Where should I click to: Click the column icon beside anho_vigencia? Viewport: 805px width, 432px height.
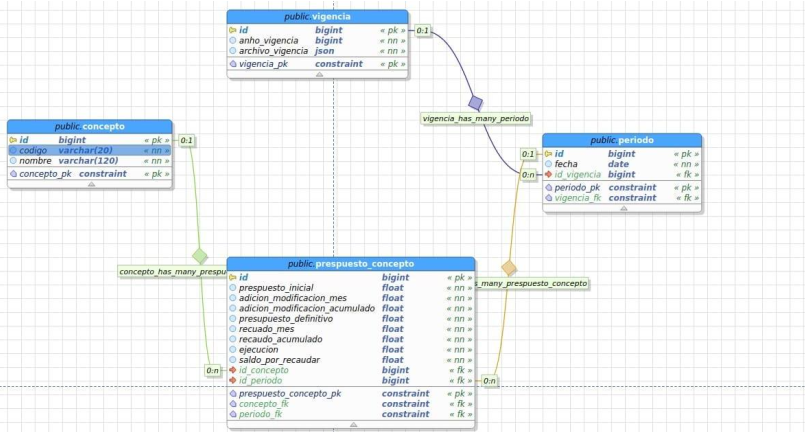[x=233, y=41]
